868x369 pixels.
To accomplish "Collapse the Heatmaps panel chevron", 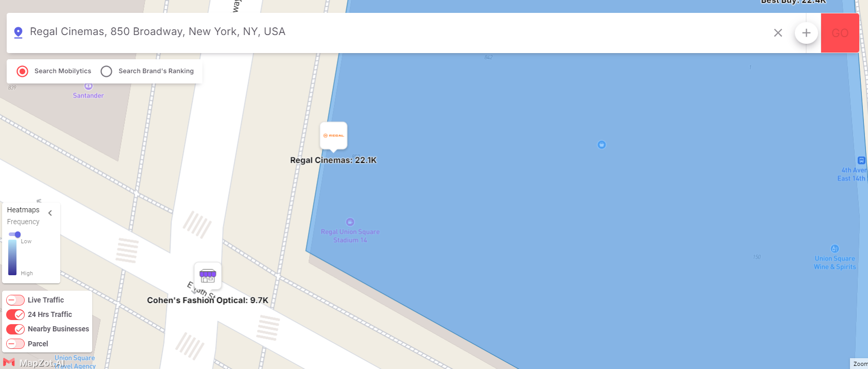I will pyautogui.click(x=50, y=213).
